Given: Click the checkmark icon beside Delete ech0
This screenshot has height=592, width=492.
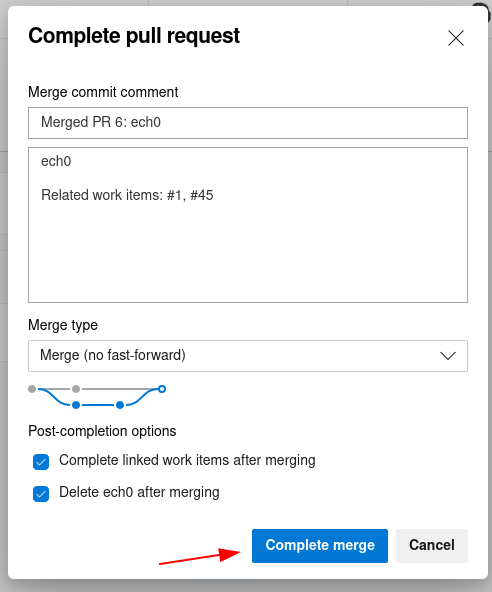Looking at the screenshot, I should (x=41, y=494).
